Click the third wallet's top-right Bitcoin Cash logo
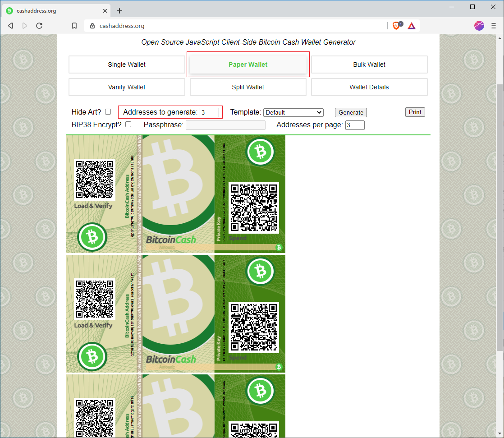 (261, 391)
